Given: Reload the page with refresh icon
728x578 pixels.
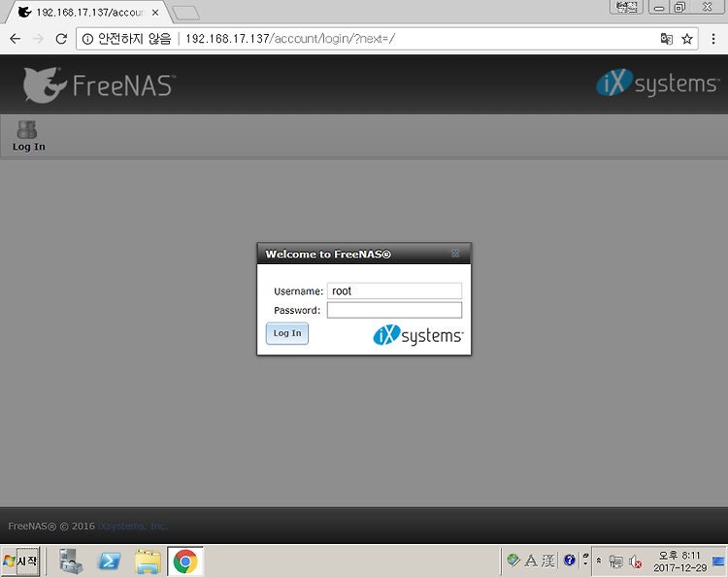Looking at the screenshot, I should [61, 39].
